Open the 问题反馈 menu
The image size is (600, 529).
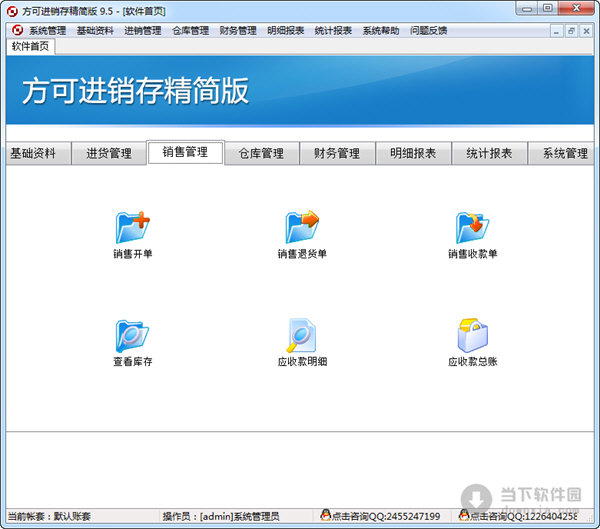tap(428, 31)
